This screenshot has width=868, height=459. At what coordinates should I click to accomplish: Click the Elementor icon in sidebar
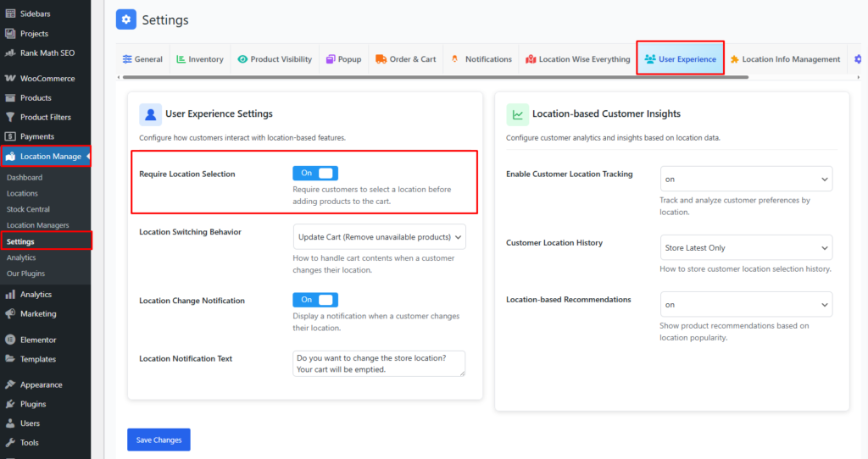(x=10, y=340)
